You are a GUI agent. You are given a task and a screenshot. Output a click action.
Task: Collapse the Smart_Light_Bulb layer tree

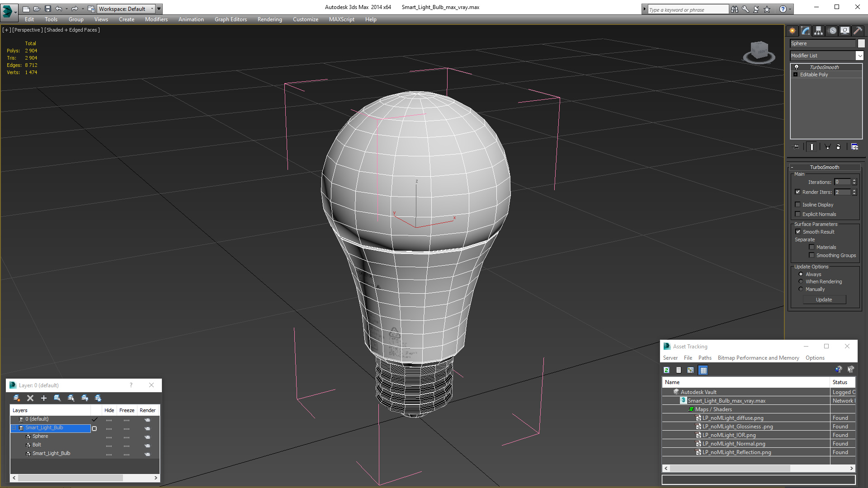click(x=14, y=428)
